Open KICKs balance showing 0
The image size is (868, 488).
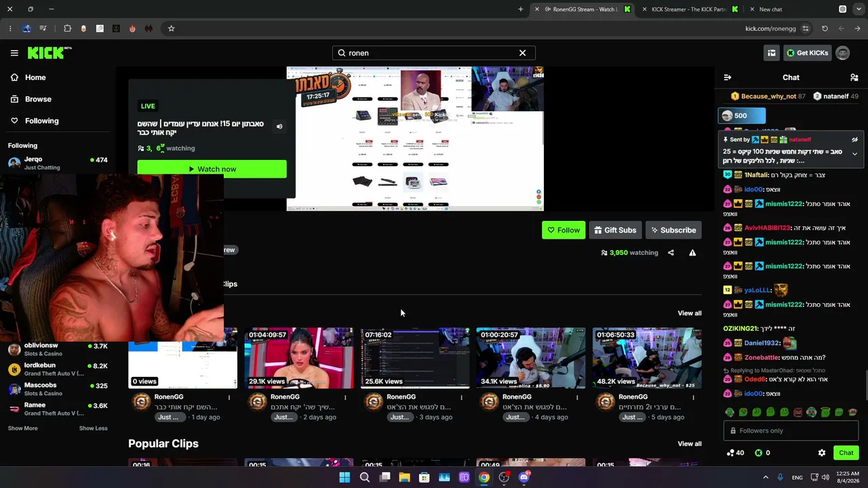[763, 453]
